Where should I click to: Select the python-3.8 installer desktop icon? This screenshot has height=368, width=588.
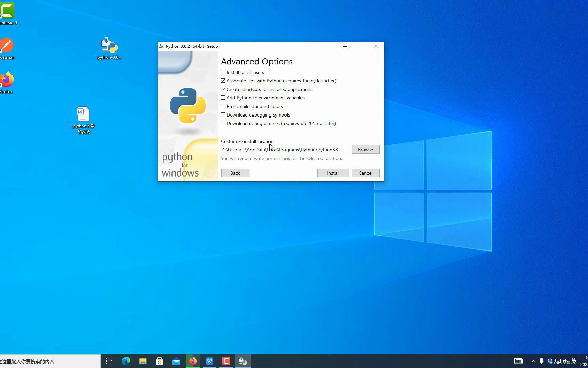(x=109, y=48)
